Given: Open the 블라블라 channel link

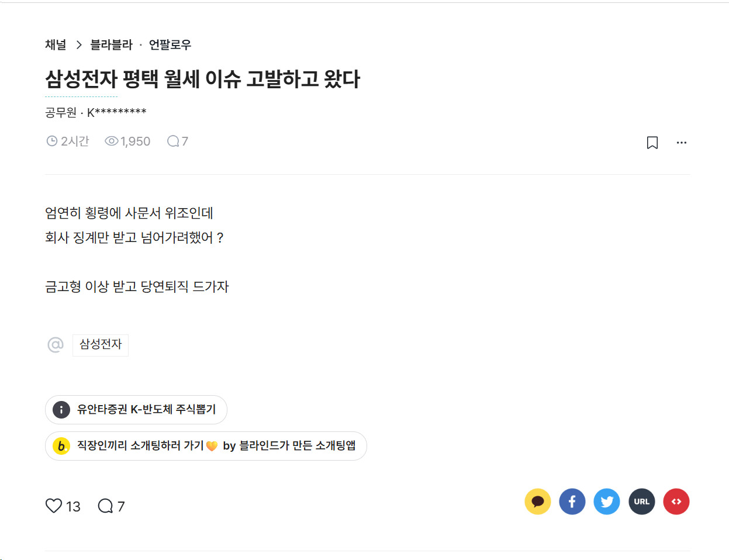Looking at the screenshot, I should (111, 44).
